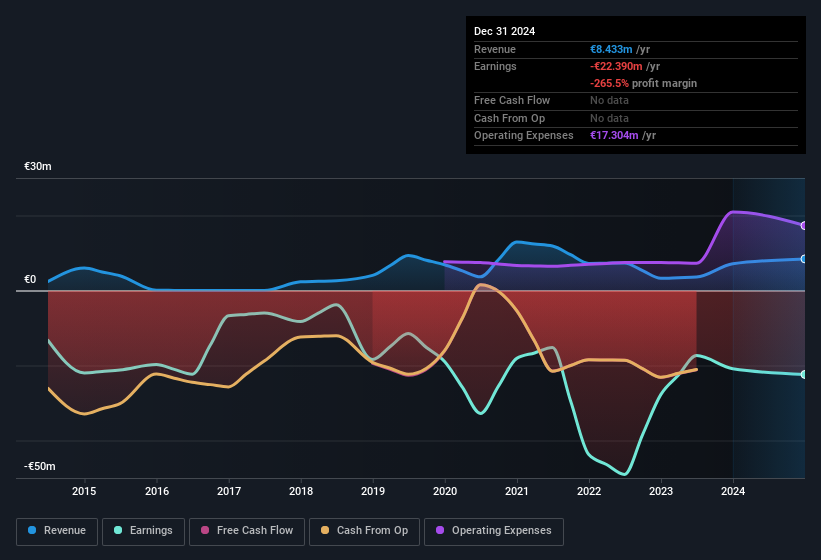Toggle the Revenue legend button
Viewport: 821px width, 560px height.
(x=57, y=531)
